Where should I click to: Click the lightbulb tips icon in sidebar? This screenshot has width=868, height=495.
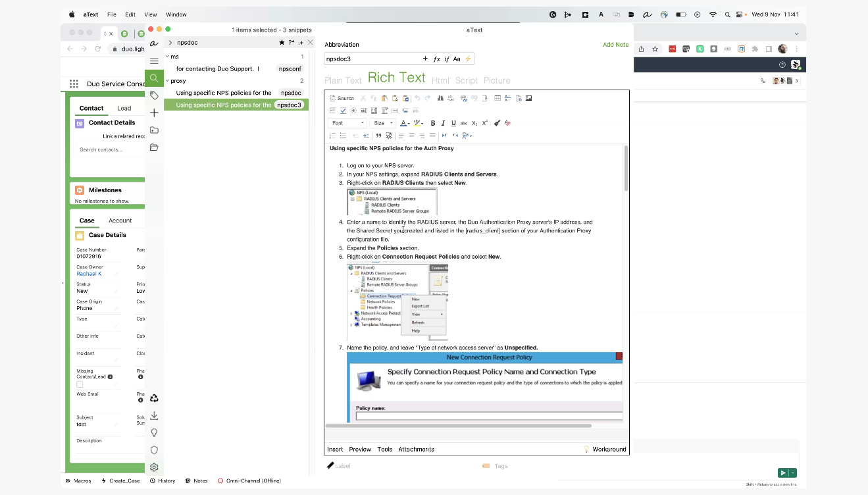pyautogui.click(x=154, y=433)
